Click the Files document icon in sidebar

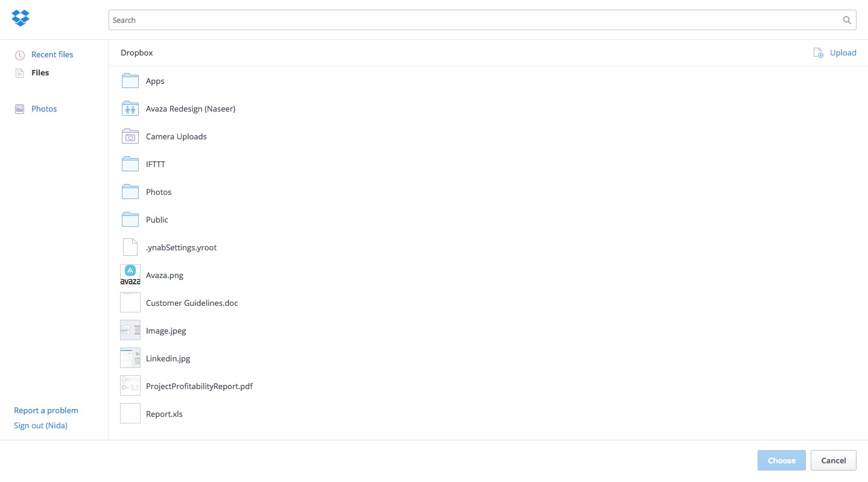coord(20,73)
